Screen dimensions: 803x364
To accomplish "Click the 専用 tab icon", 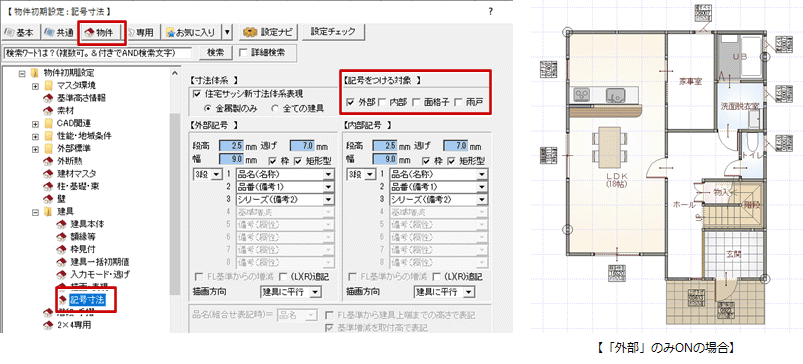I will point(132,32).
